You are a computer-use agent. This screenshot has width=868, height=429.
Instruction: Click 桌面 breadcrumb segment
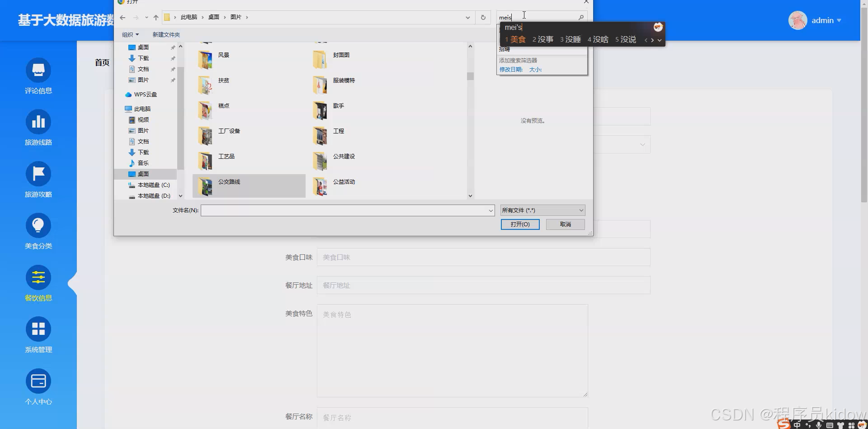click(214, 17)
